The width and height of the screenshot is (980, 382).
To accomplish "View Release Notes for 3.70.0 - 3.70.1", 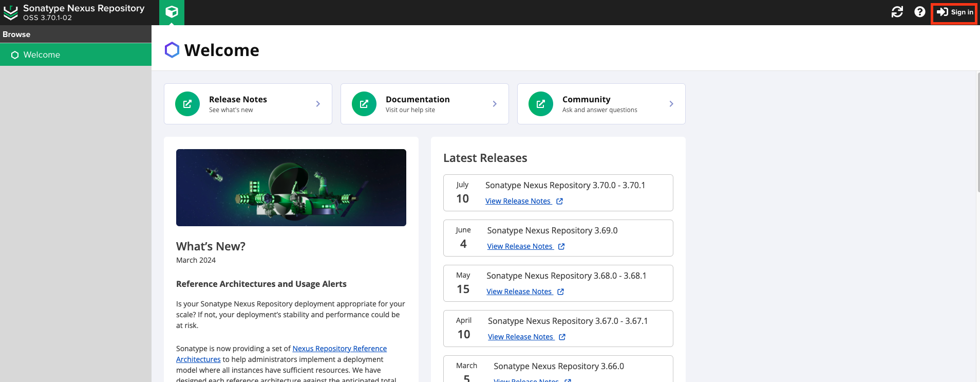I will [518, 201].
